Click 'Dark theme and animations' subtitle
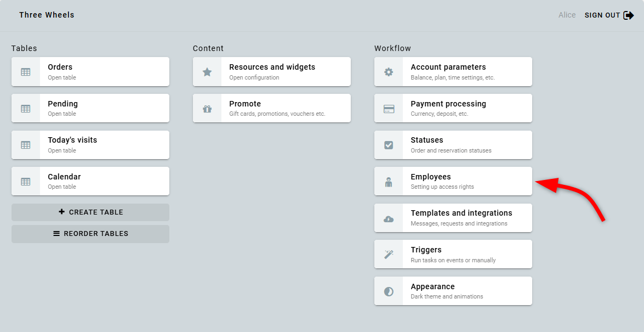This screenshot has height=332, width=644. pos(447,296)
